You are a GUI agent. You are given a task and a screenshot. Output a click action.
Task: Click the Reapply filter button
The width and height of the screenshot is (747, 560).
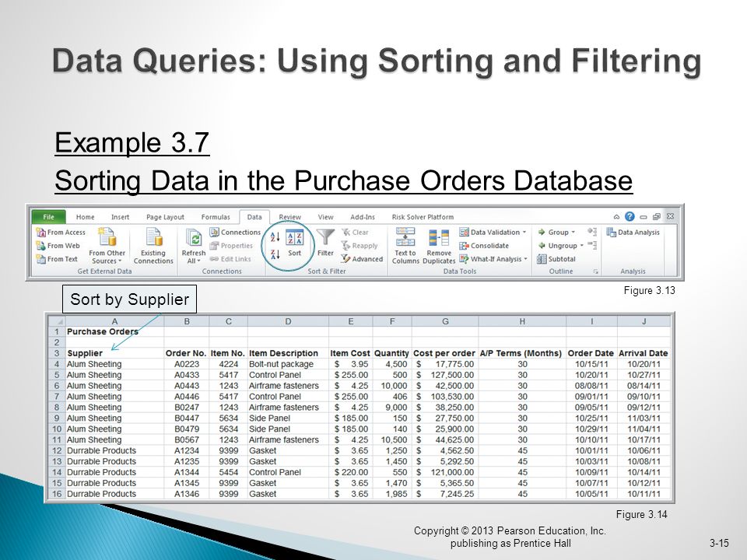359,246
